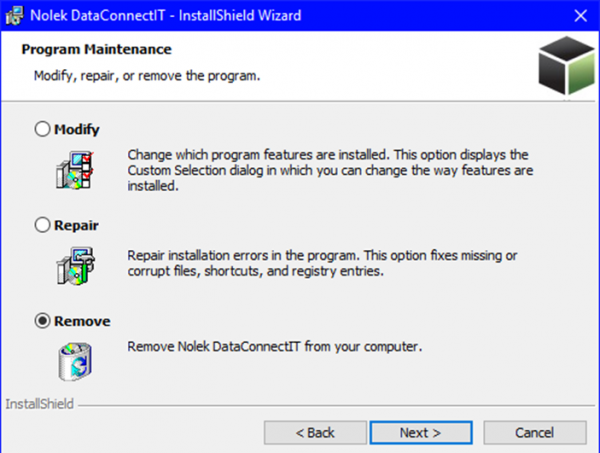Click the black and green cube logo

567,65
